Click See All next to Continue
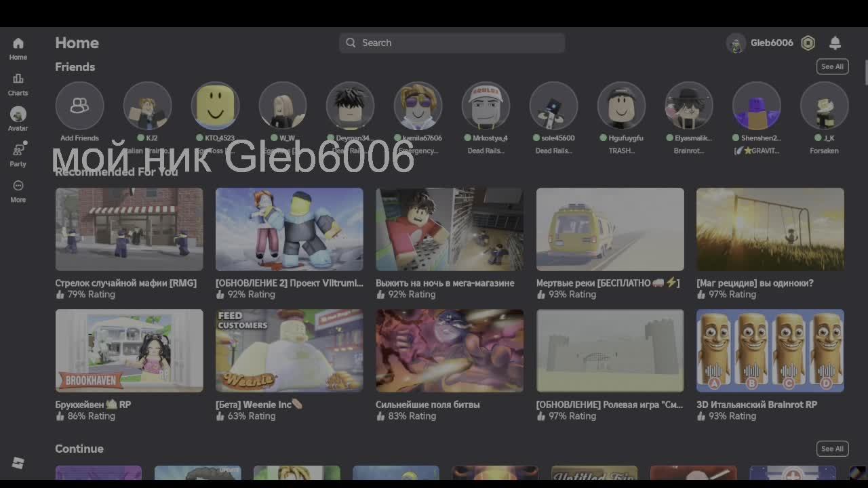Image resolution: width=868 pixels, height=488 pixels. [x=832, y=449]
